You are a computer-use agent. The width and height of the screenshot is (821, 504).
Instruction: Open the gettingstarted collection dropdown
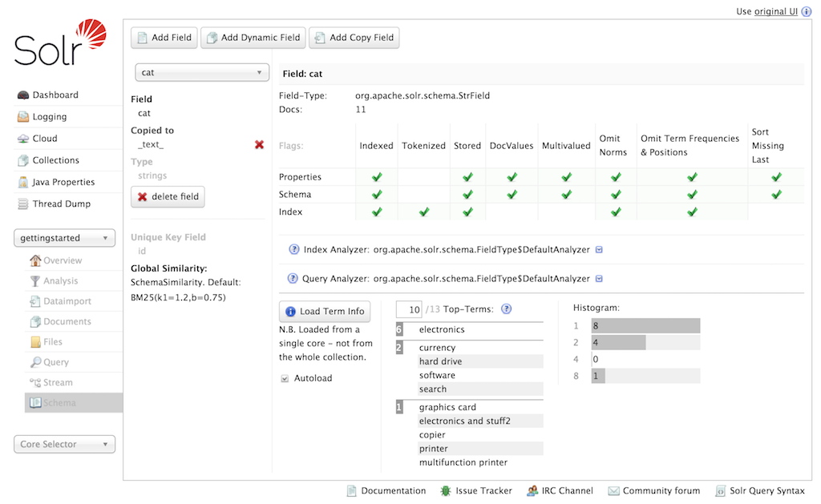[64, 238]
